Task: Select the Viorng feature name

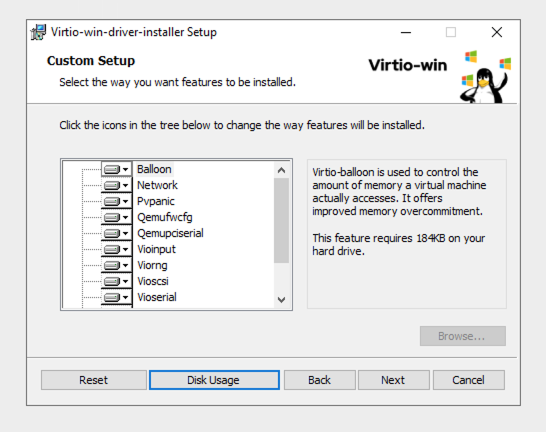Action: (152, 265)
